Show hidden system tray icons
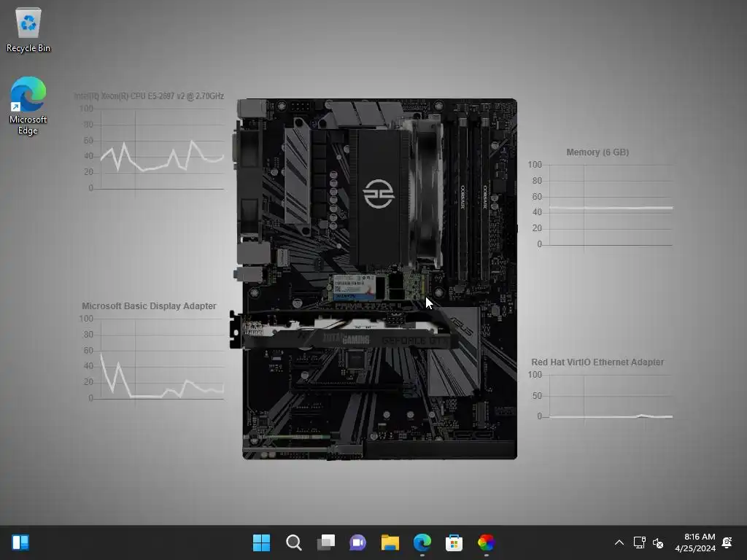The width and height of the screenshot is (747, 560). (619, 542)
